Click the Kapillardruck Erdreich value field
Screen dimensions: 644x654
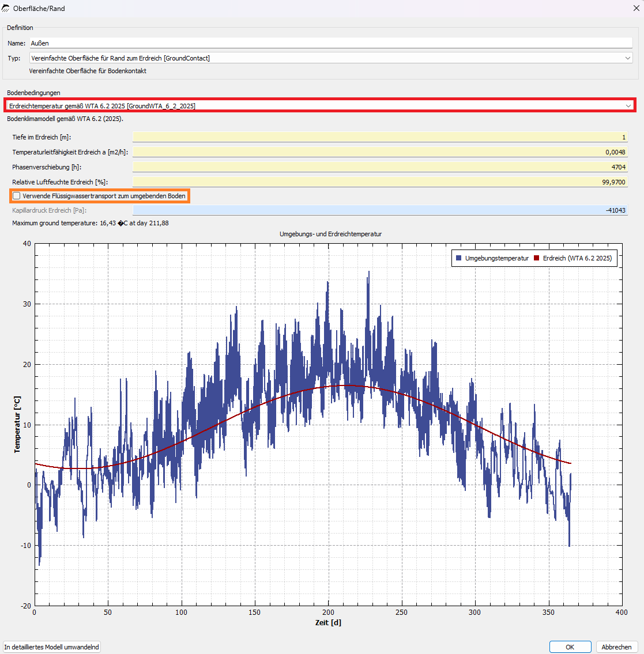[380, 211]
